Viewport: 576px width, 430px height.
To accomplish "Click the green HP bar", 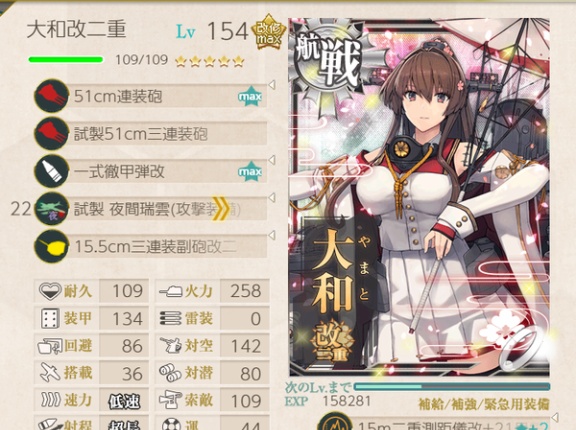I will [66, 59].
